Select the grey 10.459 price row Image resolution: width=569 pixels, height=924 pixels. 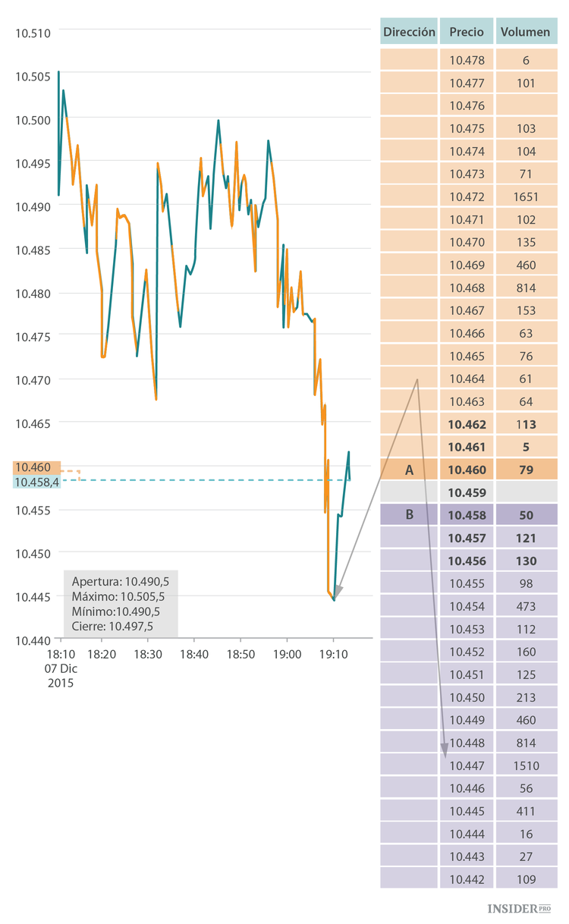pyautogui.click(x=467, y=492)
